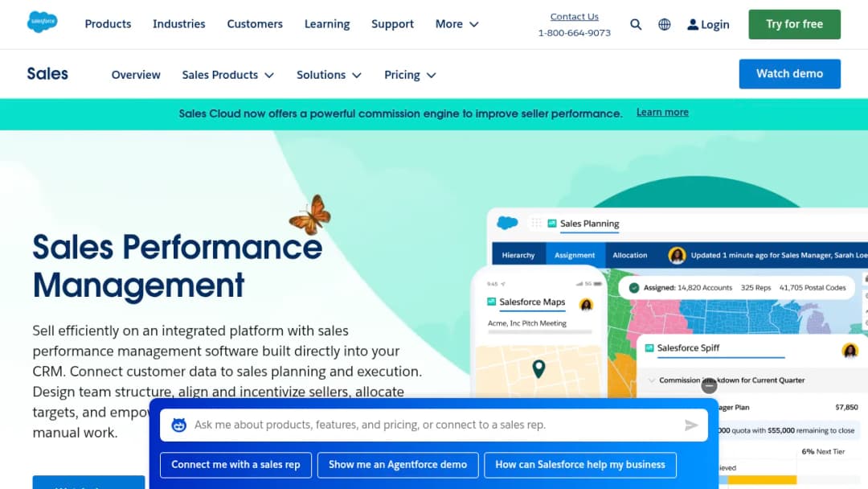
Task: Collapse Commission breakdown for Current Quarter
Action: (652, 380)
